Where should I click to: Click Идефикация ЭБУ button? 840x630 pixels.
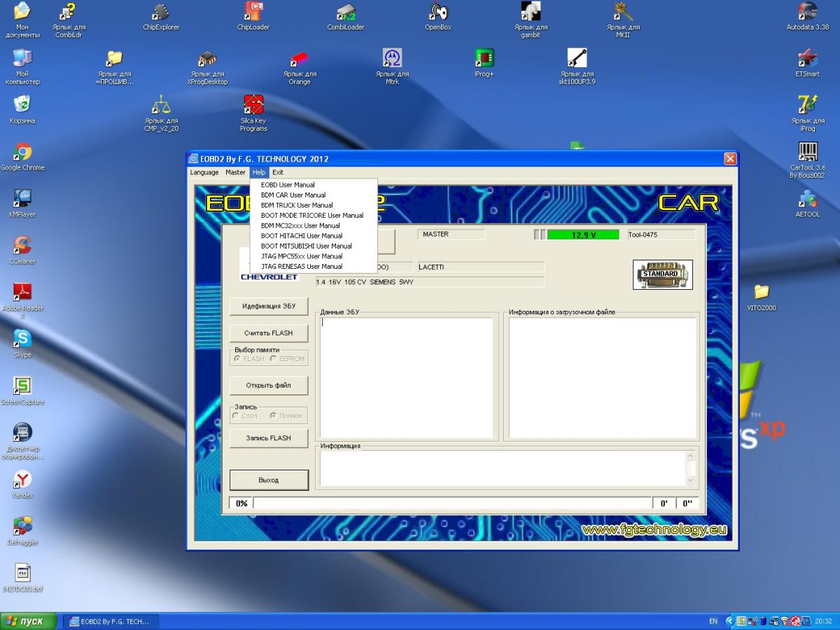point(269,306)
